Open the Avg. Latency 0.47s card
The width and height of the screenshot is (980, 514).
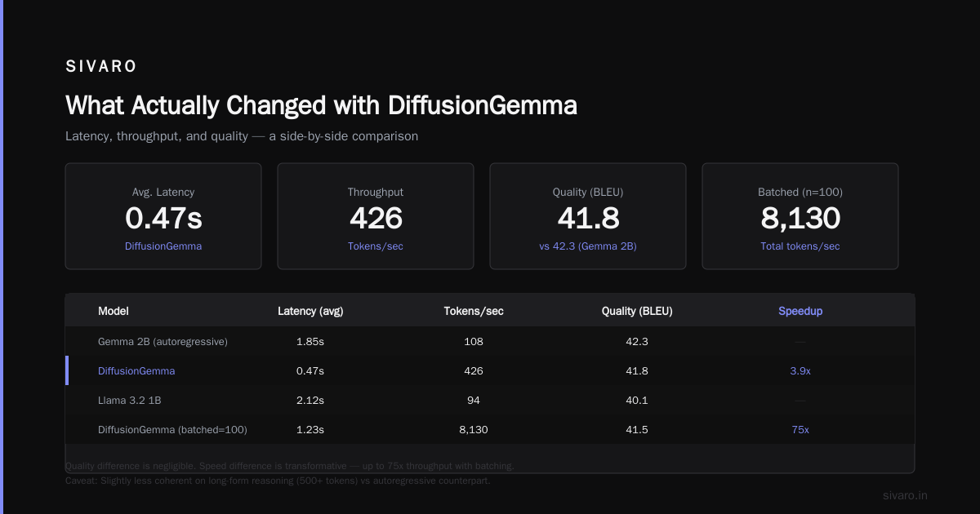click(163, 216)
